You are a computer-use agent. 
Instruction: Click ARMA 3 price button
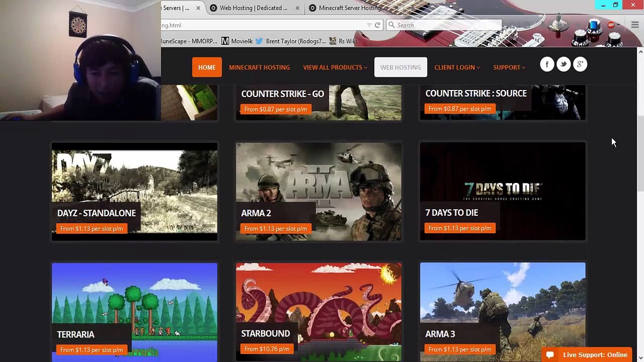[x=459, y=349]
